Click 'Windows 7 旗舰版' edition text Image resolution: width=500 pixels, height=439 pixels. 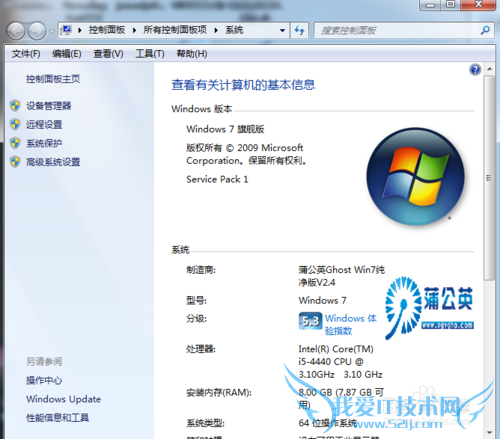tap(225, 129)
